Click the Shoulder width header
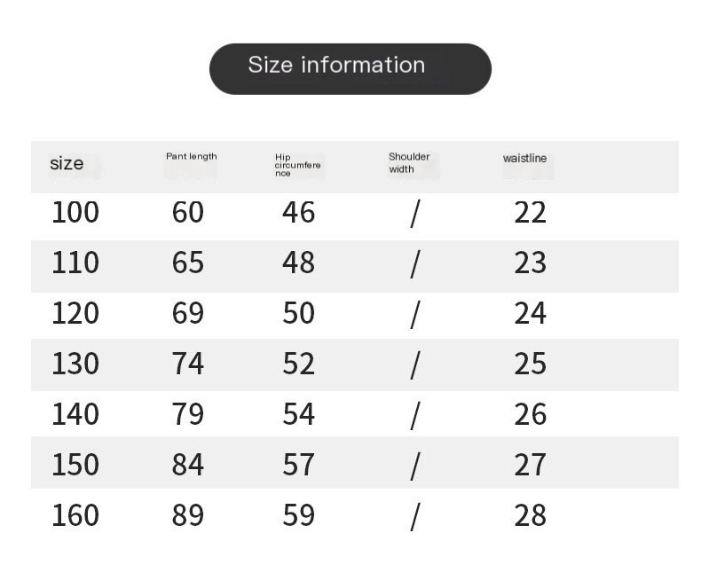Screen dimensions: 701x588 409,162
